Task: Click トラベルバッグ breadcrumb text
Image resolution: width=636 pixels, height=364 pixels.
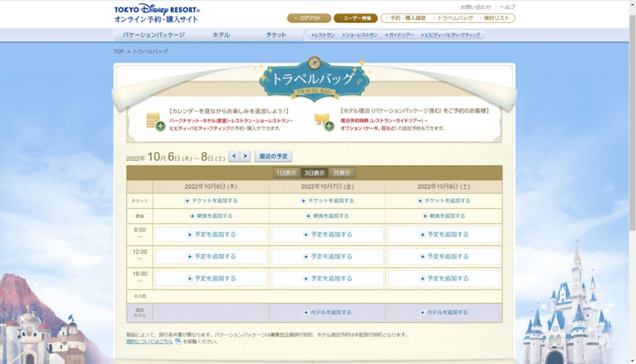Action: (150, 52)
